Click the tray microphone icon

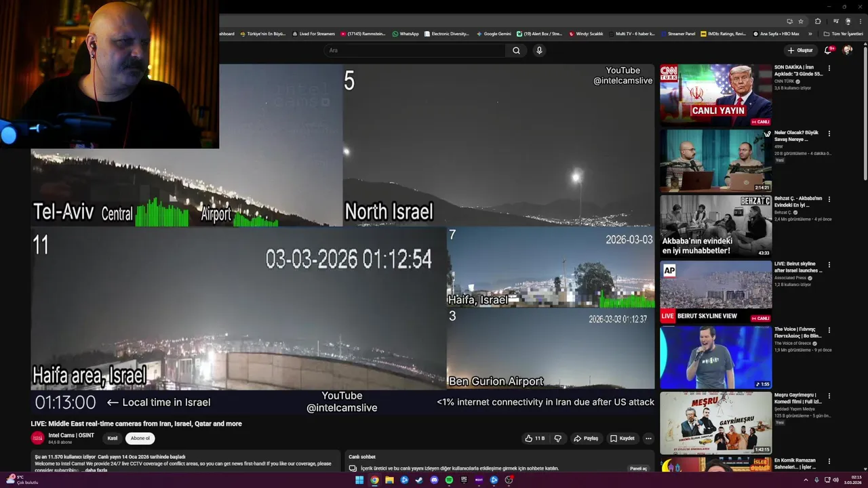pos(816,480)
